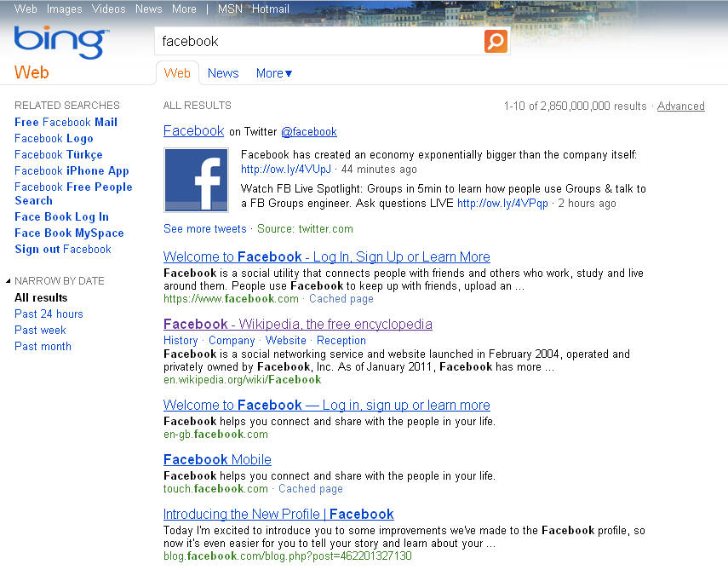Select the Web tab under the search box

coord(177,73)
